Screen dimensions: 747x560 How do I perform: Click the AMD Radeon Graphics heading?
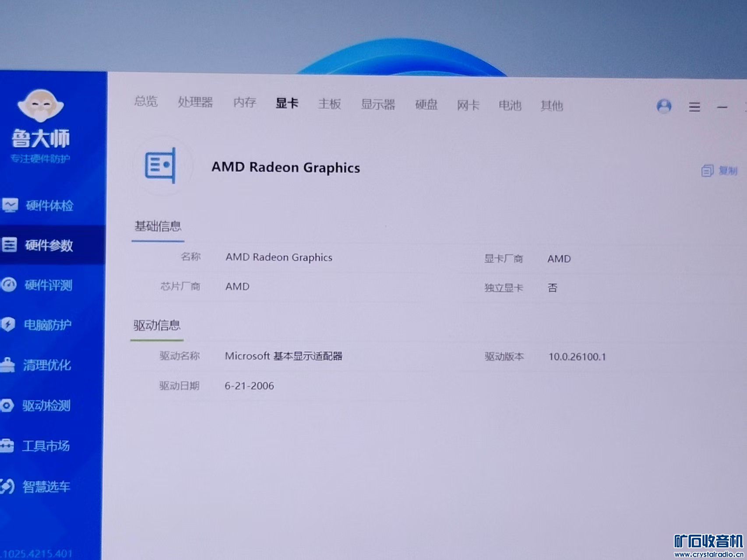[x=286, y=168]
